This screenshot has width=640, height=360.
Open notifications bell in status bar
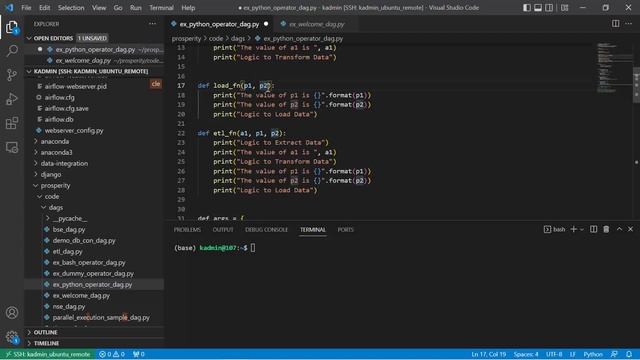click(629, 354)
